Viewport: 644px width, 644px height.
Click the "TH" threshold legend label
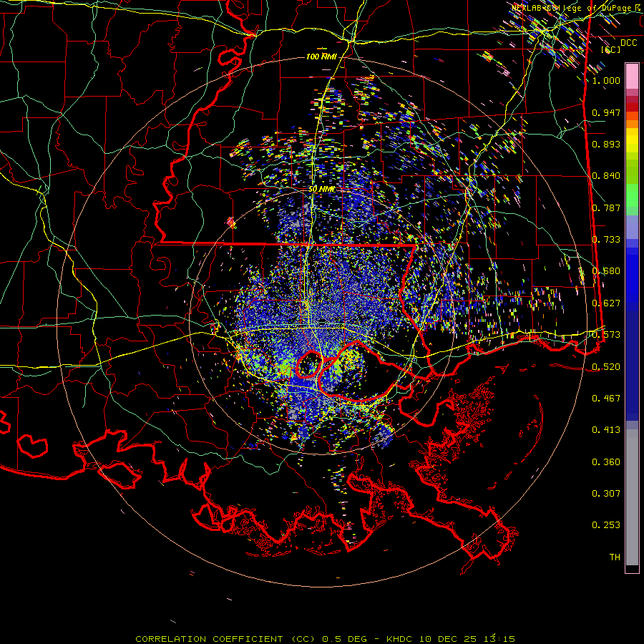[x=615, y=557]
